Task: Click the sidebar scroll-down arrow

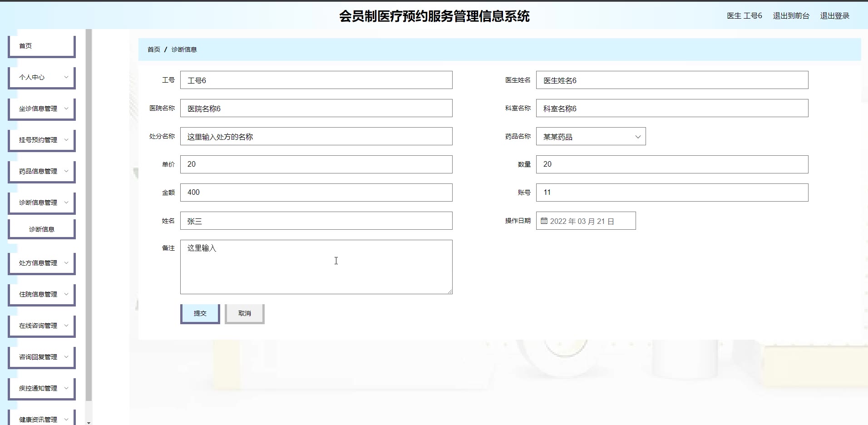Action: 89,422
